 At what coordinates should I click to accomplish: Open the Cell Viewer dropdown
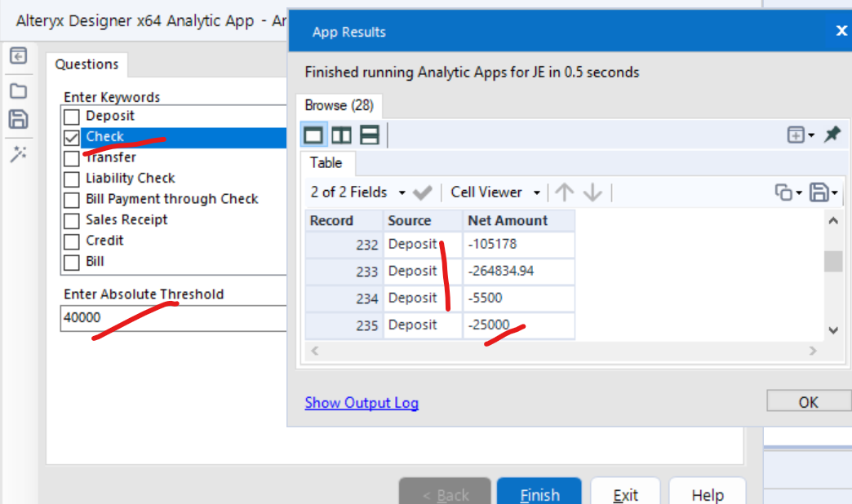tap(537, 192)
